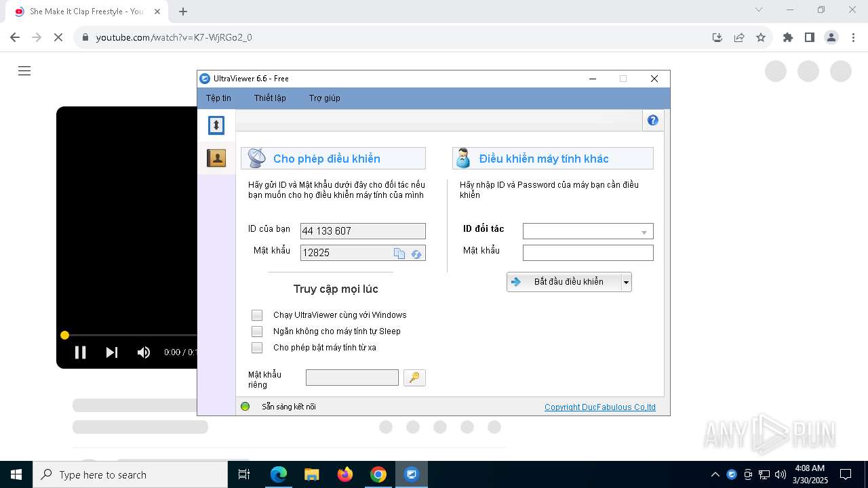Open Microsoft Edge from the taskbar
The height and width of the screenshot is (488, 868).
pos(279,474)
